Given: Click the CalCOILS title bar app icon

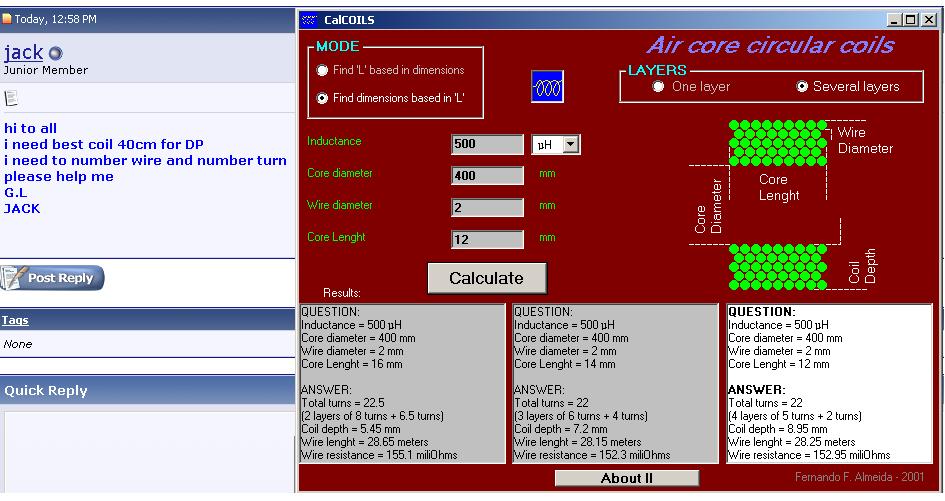Looking at the screenshot, I should click(309, 20).
